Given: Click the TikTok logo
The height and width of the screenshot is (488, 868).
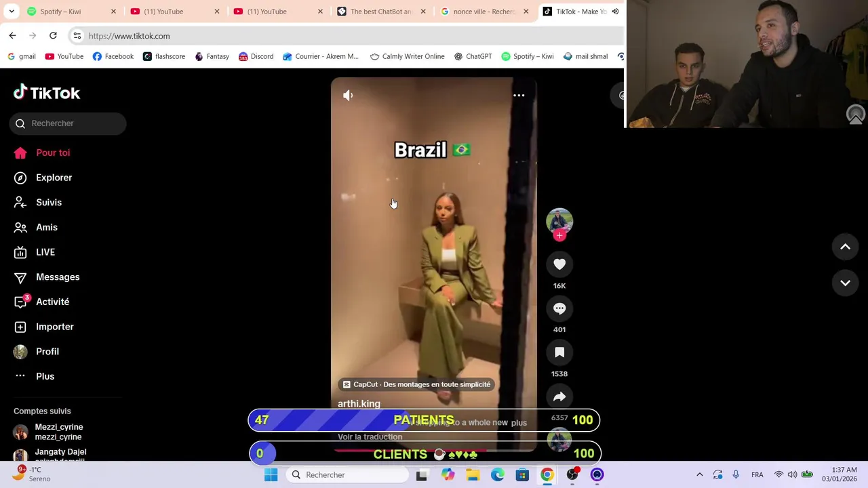Looking at the screenshot, I should point(47,93).
